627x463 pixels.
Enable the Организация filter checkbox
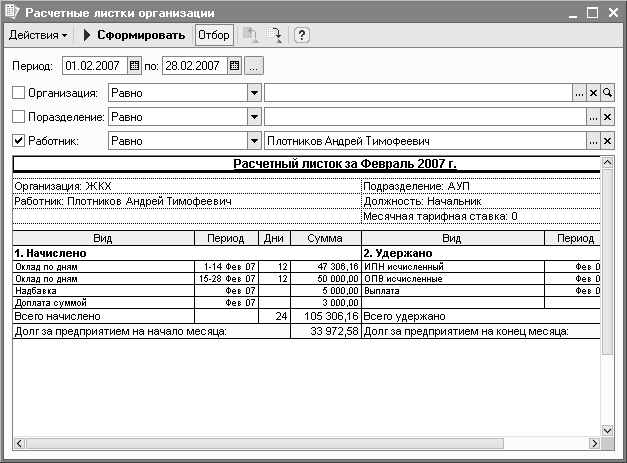click(17, 92)
